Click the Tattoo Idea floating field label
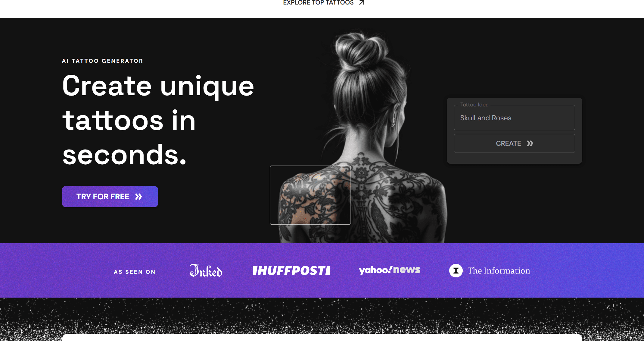Image resolution: width=644 pixels, height=341 pixels. pos(474,105)
